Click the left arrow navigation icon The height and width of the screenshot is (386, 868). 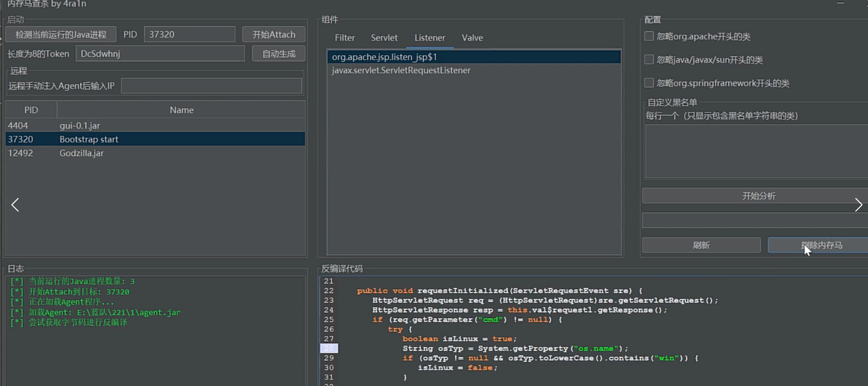pos(15,205)
